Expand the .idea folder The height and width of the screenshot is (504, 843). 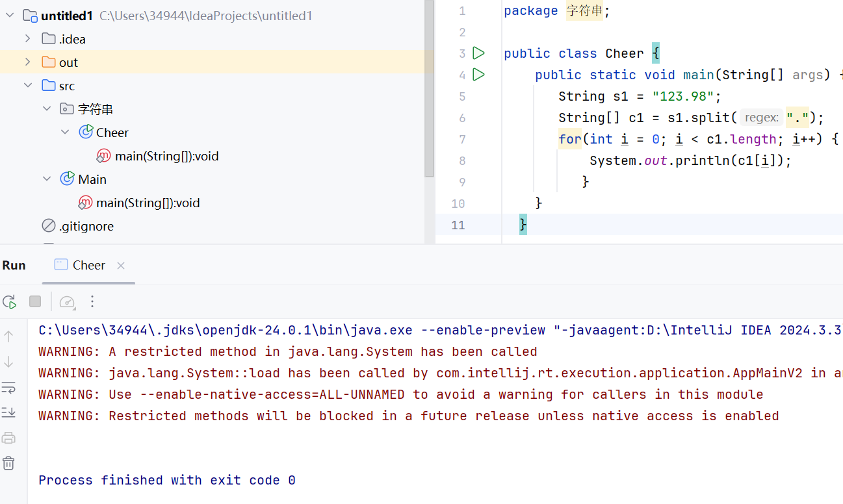pyautogui.click(x=27, y=38)
